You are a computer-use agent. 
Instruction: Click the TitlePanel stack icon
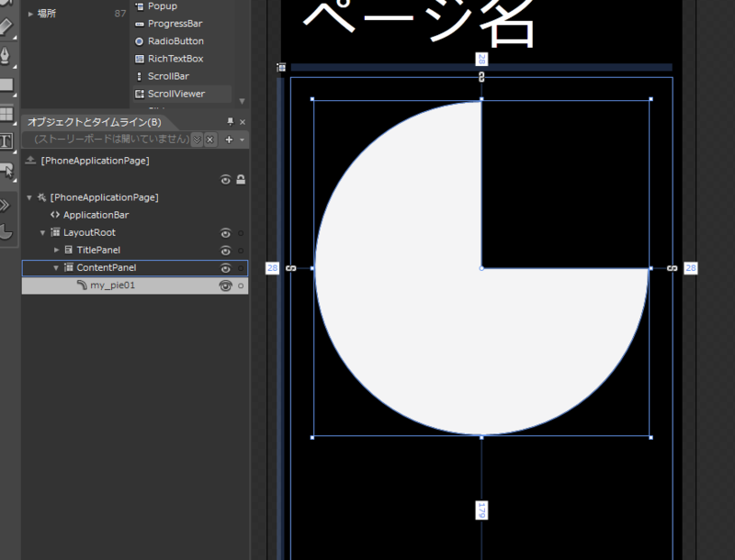tap(68, 250)
